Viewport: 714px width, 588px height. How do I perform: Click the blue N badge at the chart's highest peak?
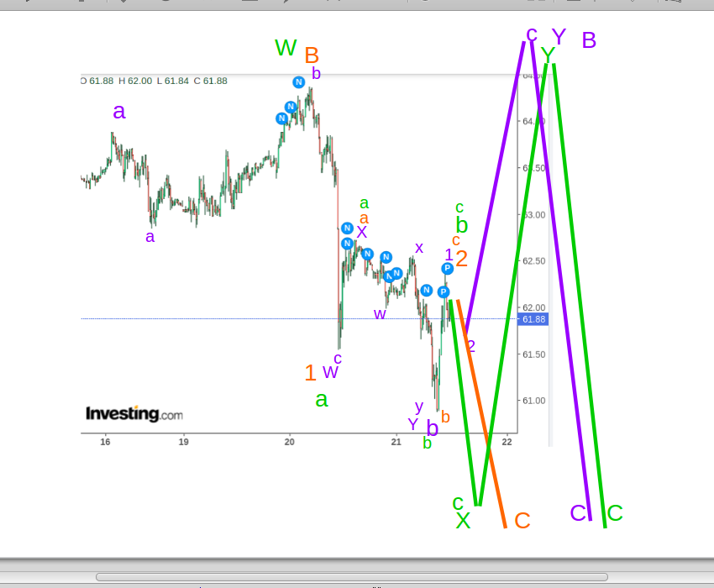[x=298, y=81]
